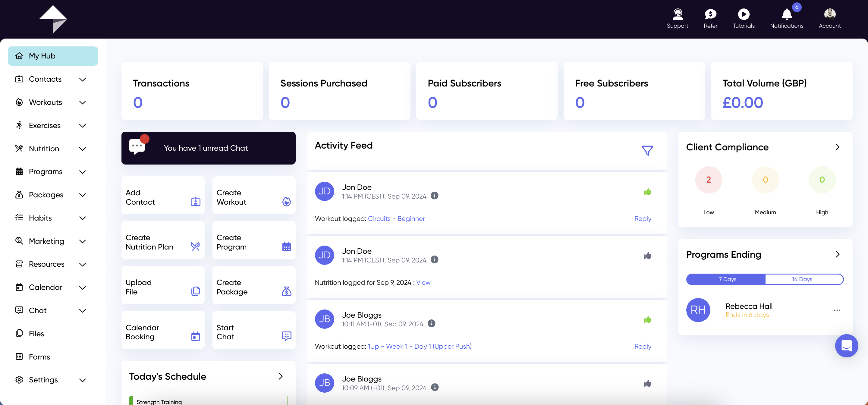Open Tutorials play icon
Image resolution: width=868 pixels, height=405 pixels.
click(743, 14)
